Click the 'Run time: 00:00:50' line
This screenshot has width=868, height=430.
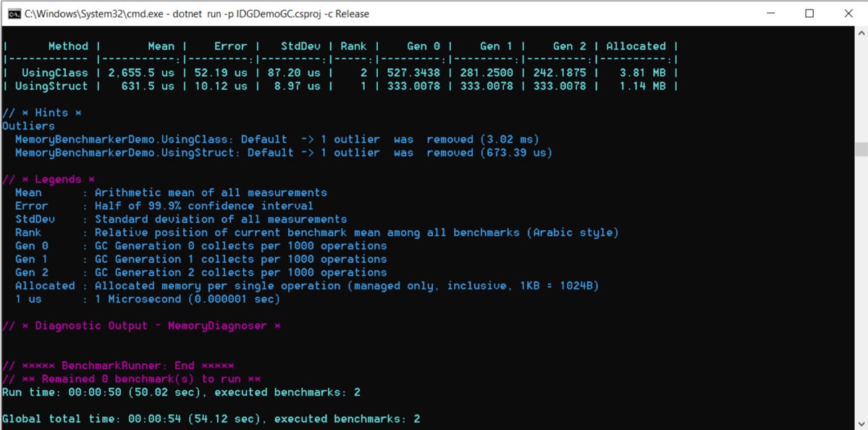click(x=181, y=392)
